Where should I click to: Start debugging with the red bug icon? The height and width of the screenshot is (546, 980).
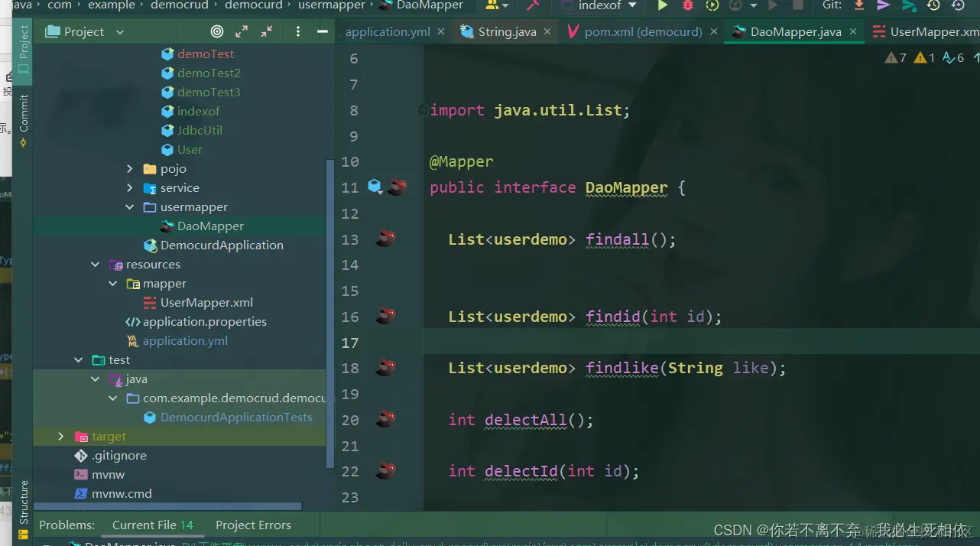(x=687, y=5)
